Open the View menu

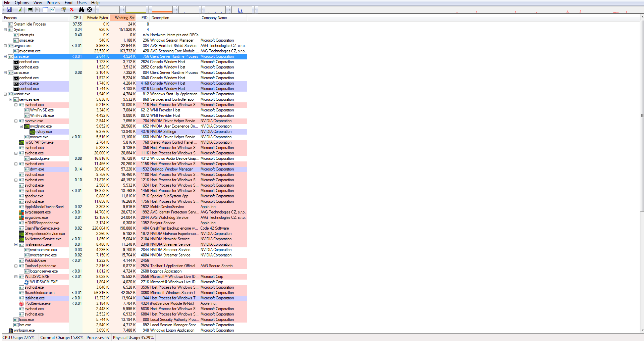(38, 3)
